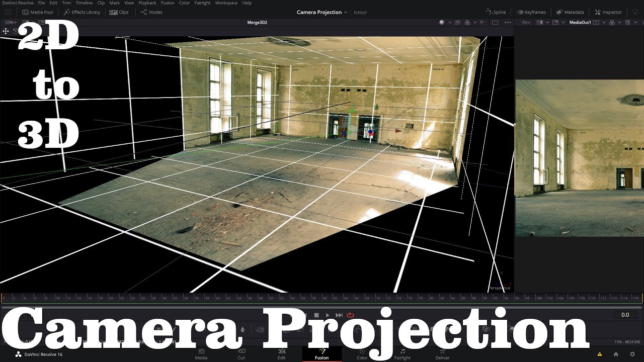Expand the right viewer color channels dropdown

(619, 23)
